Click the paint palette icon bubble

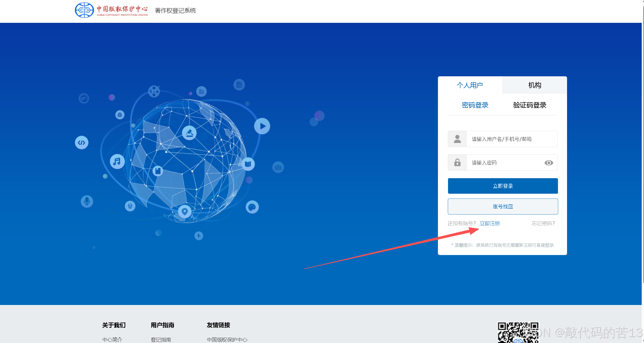pos(252,207)
